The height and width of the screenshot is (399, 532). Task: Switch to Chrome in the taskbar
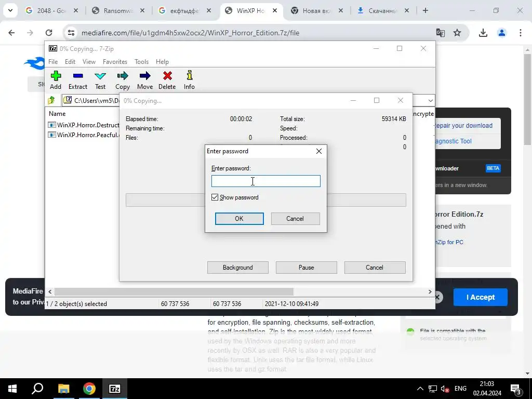[89, 389]
